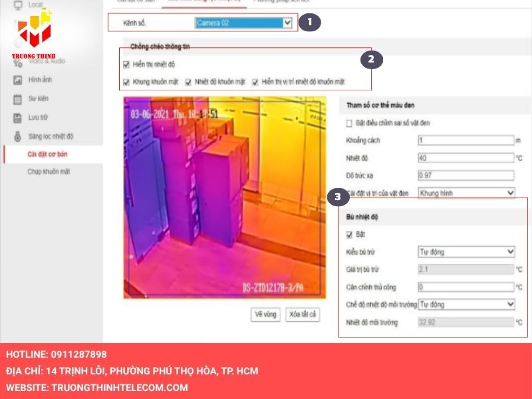Click the Vẽ vùng button
This screenshot has height=399, width=532.
click(265, 315)
